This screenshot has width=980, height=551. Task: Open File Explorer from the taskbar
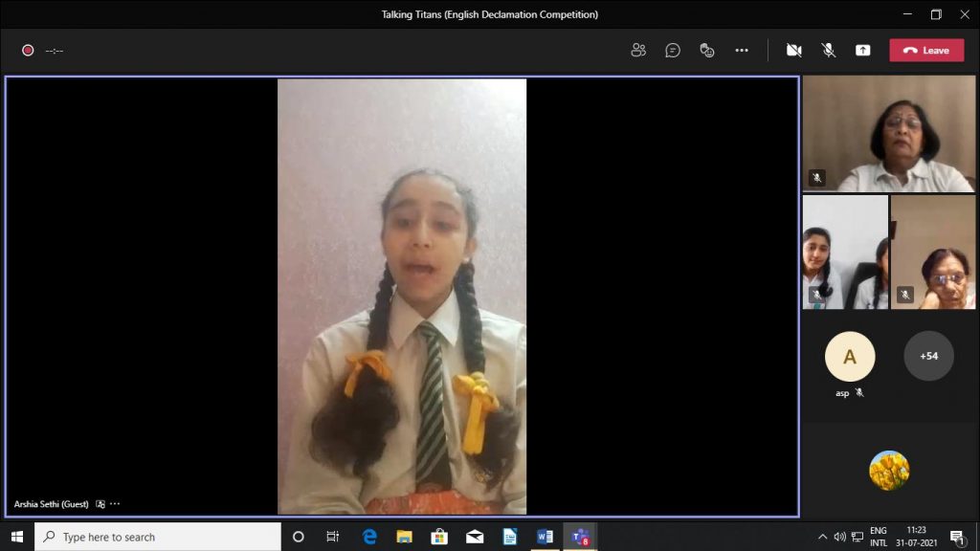[405, 537]
